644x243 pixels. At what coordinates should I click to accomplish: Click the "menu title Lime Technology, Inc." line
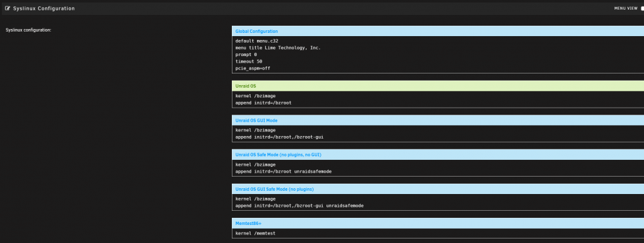click(278, 48)
